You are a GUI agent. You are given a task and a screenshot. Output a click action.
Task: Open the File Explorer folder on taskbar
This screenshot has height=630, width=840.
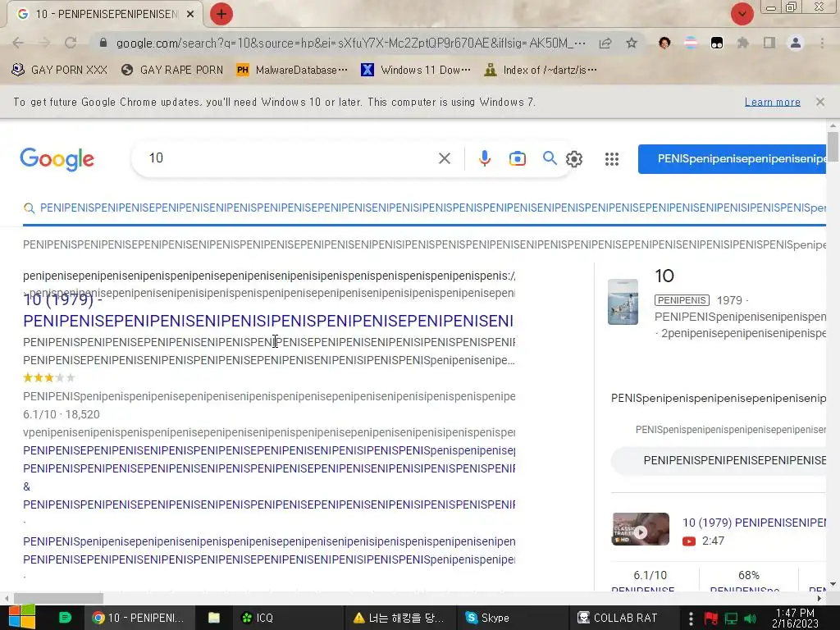click(x=214, y=618)
